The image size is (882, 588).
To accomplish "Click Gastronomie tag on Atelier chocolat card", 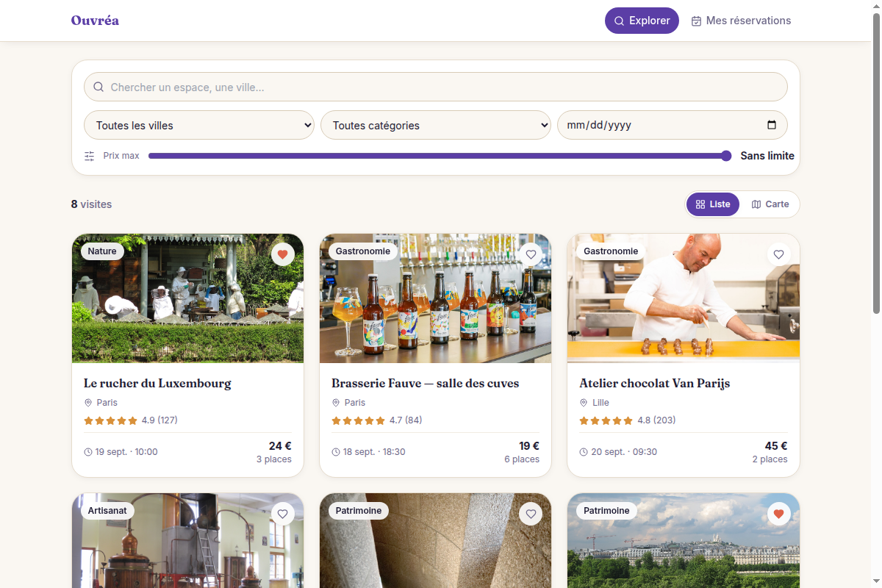I will pyautogui.click(x=611, y=251).
